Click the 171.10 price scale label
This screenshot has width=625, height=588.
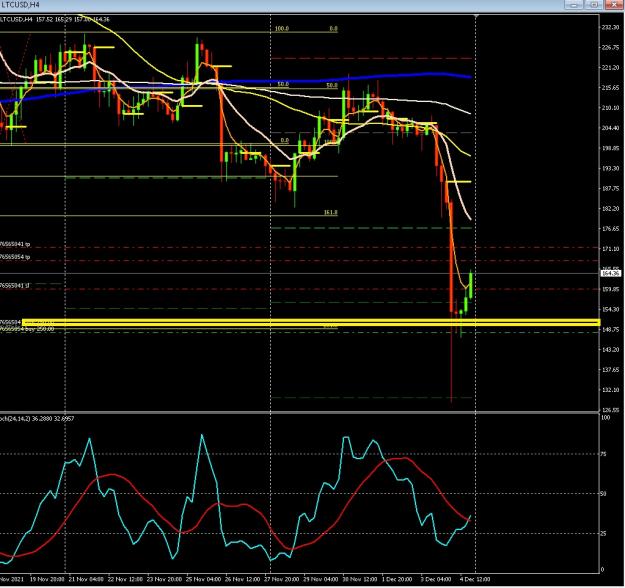(x=610, y=249)
